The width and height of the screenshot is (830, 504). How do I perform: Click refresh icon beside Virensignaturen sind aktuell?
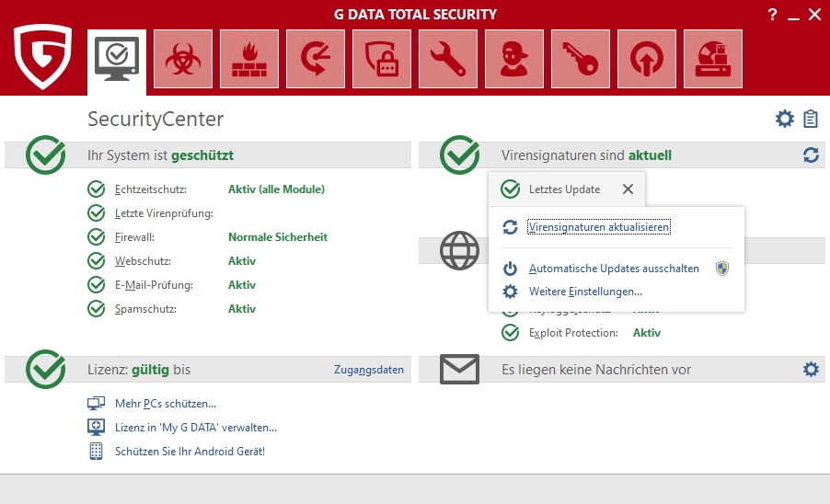(811, 155)
